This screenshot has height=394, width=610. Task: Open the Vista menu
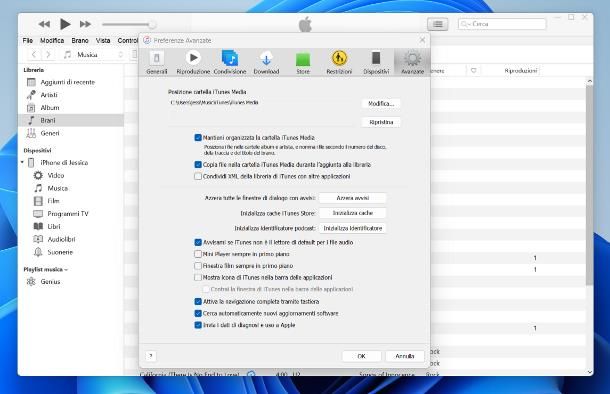pos(103,40)
